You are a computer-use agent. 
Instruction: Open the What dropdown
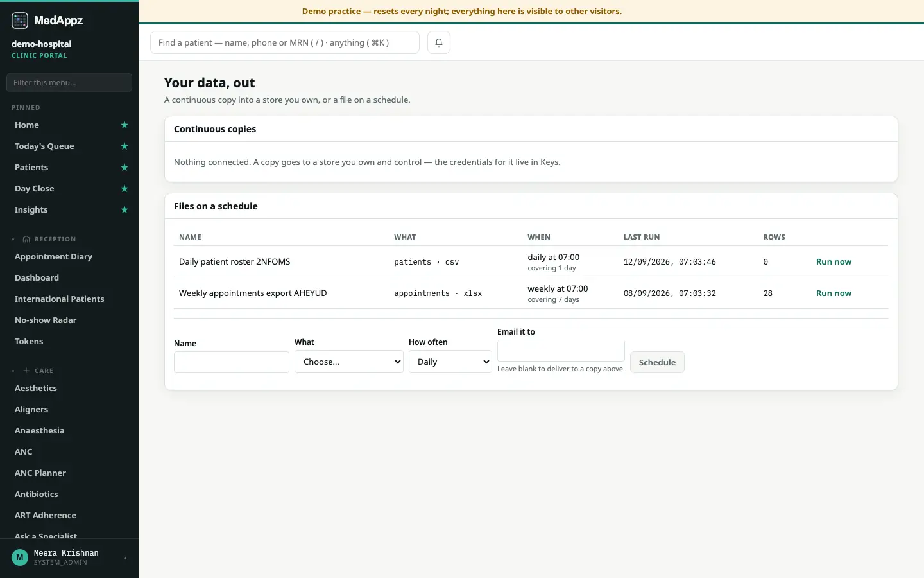pos(349,362)
